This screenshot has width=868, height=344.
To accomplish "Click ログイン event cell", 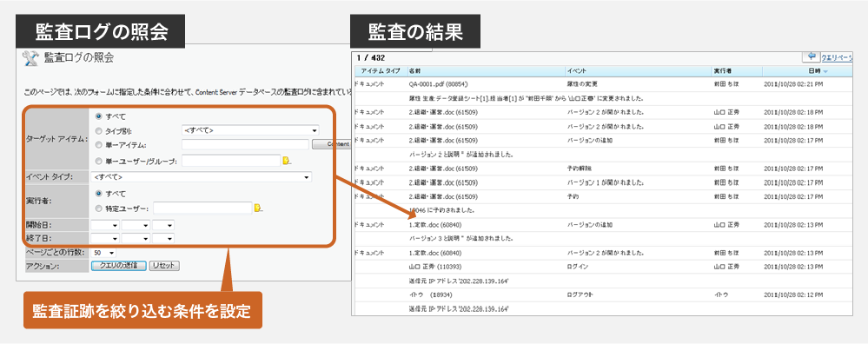I will (x=578, y=267).
